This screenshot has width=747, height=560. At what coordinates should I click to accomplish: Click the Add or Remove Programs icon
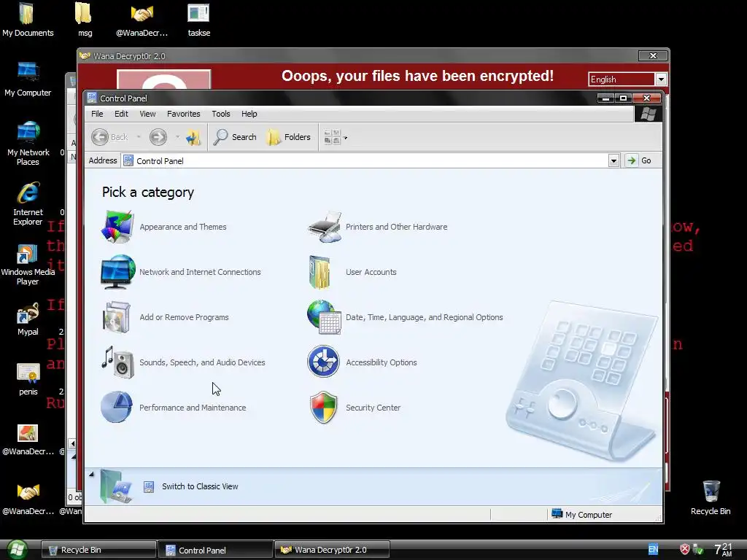click(117, 317)
